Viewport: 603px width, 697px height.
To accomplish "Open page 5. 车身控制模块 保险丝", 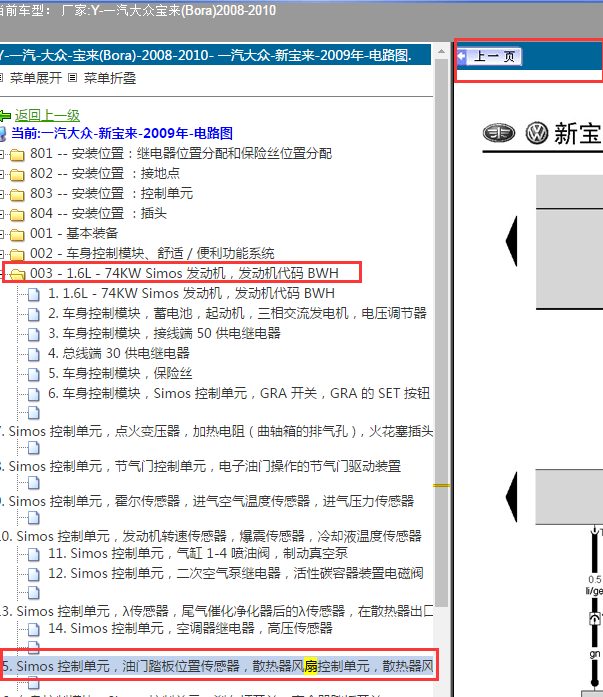I will tap(120, 373).
